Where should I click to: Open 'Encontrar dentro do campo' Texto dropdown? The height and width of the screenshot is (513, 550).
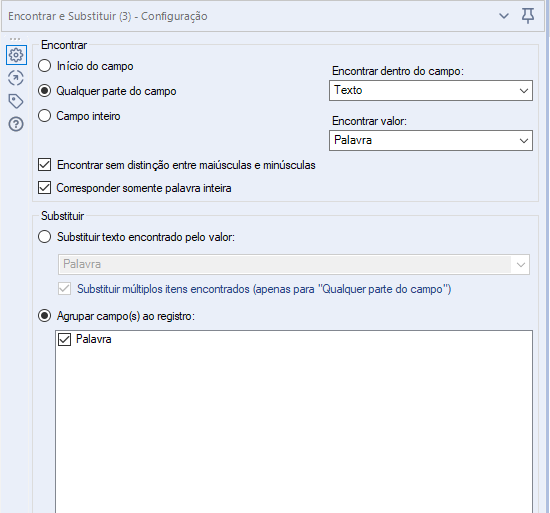(x=431, y=90)
